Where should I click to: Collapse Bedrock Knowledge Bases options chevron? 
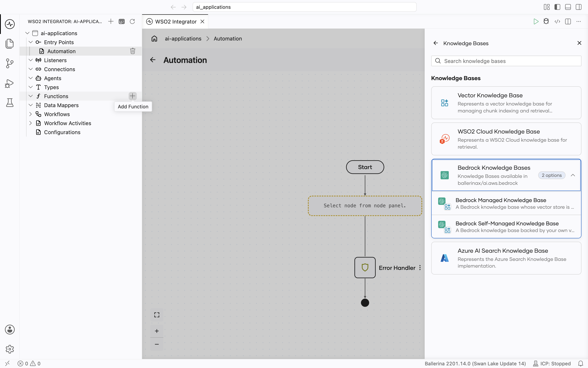tap(573, 175)
